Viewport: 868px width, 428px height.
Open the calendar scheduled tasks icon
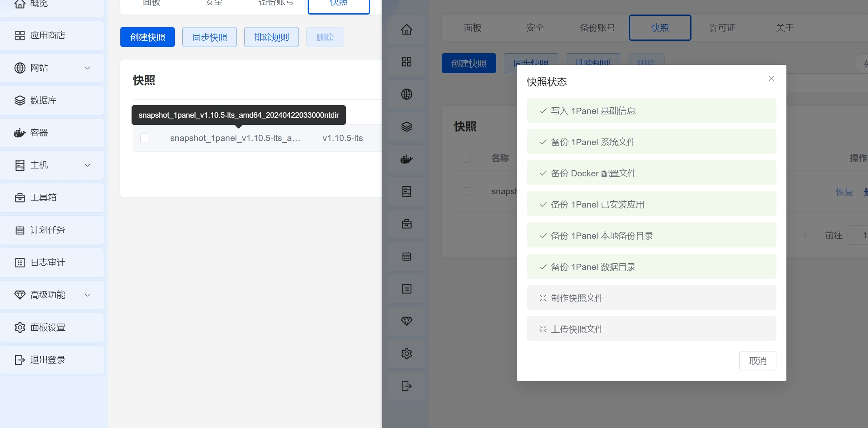pos(406,256)
